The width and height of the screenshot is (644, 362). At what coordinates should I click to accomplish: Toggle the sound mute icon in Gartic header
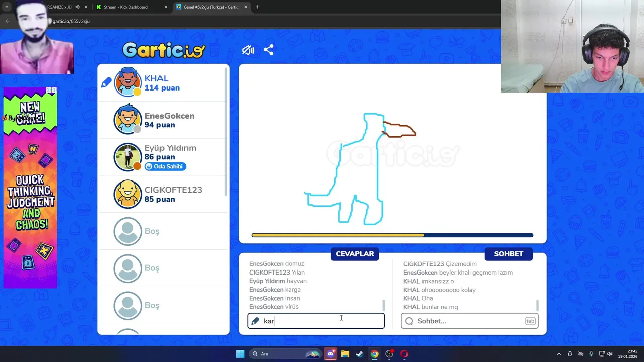[248, 50]
